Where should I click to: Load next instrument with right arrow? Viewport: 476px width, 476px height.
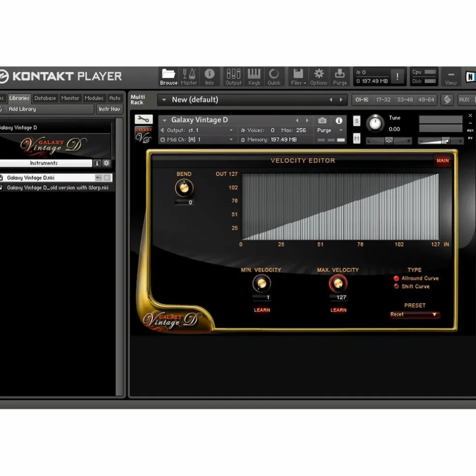307,120
